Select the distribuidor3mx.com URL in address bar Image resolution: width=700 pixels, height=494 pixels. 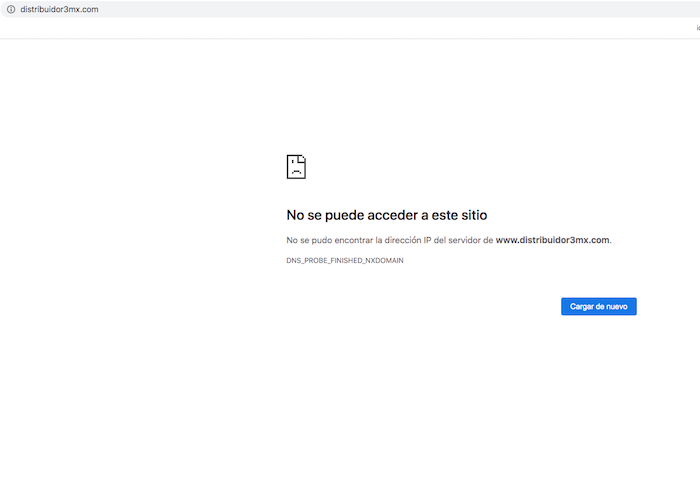click(x=59, y=9)
